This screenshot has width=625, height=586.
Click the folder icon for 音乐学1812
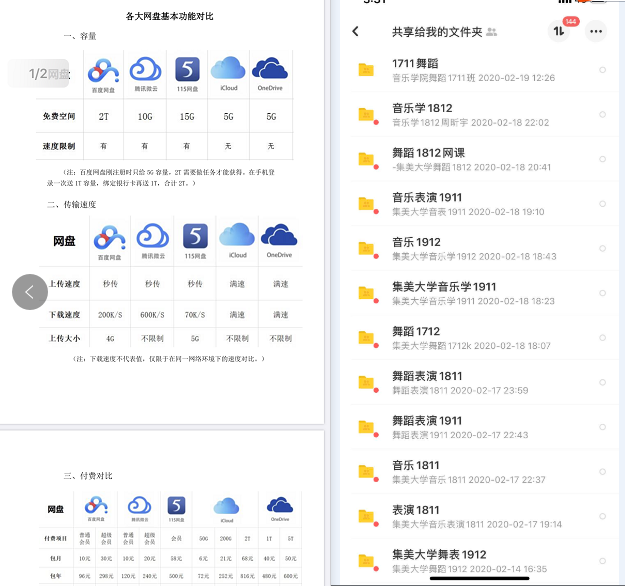coord(367,115)
